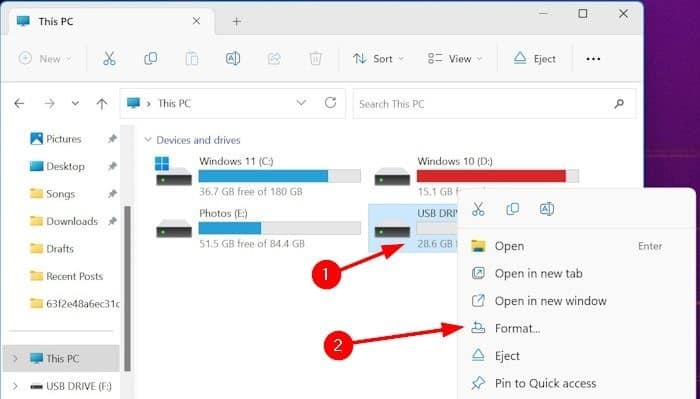Open the Sort dropdown
700x399 pixels.
[378, 58]
